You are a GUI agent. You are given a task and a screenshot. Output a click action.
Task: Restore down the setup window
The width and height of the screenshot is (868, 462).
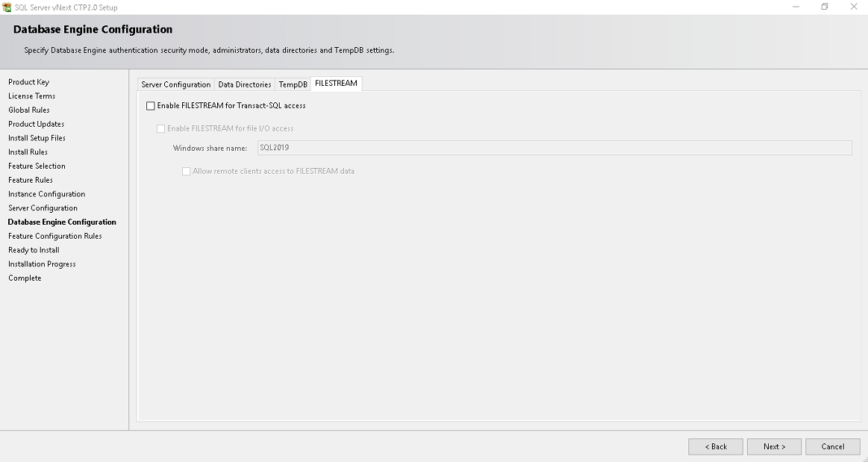click(825, 7)
